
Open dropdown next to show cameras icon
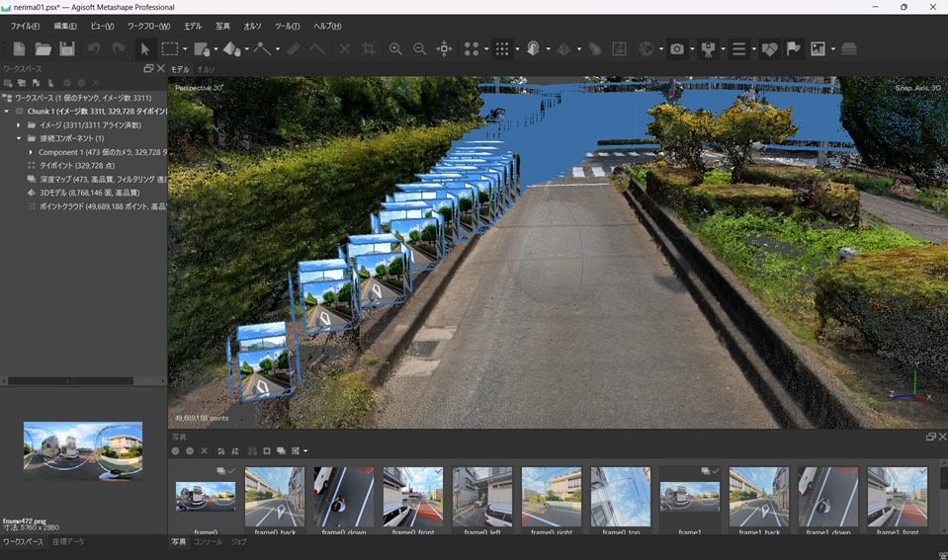click(x=692, y=49)
